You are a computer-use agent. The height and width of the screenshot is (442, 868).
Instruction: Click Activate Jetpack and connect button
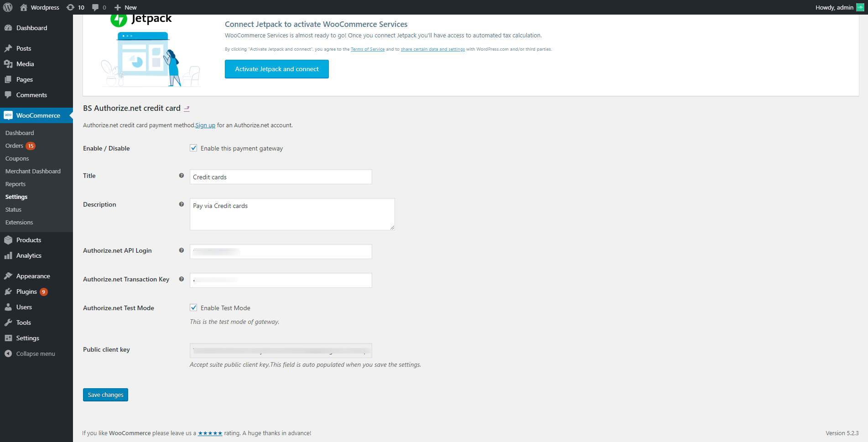[277, 69]
